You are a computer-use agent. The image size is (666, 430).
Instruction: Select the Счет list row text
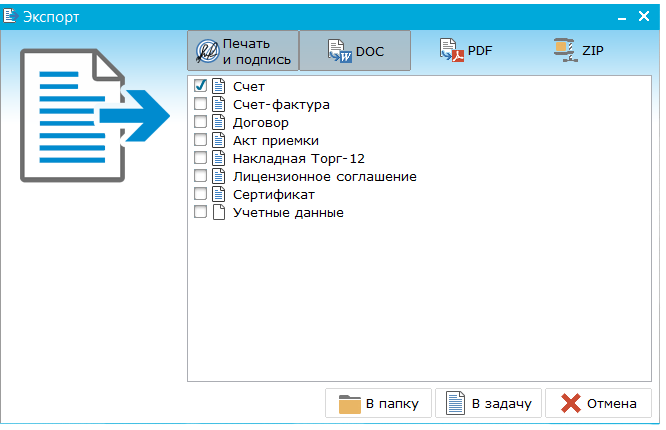[x=249, y=86]
